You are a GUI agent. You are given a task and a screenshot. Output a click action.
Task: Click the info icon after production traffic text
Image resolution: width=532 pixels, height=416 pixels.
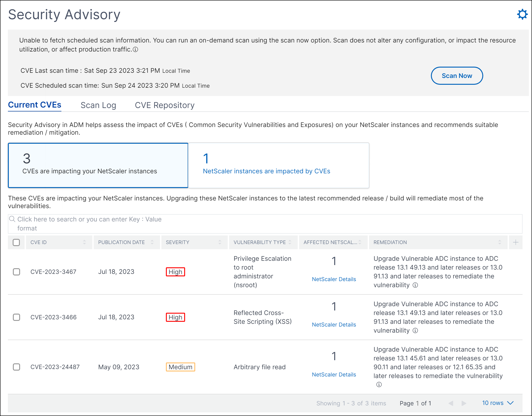click(x=135, y=49)
